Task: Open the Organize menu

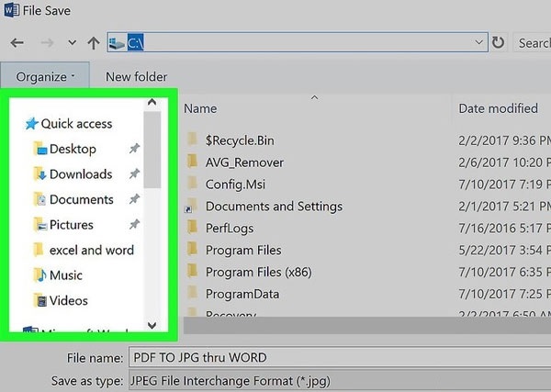Action: pos(45,77)
